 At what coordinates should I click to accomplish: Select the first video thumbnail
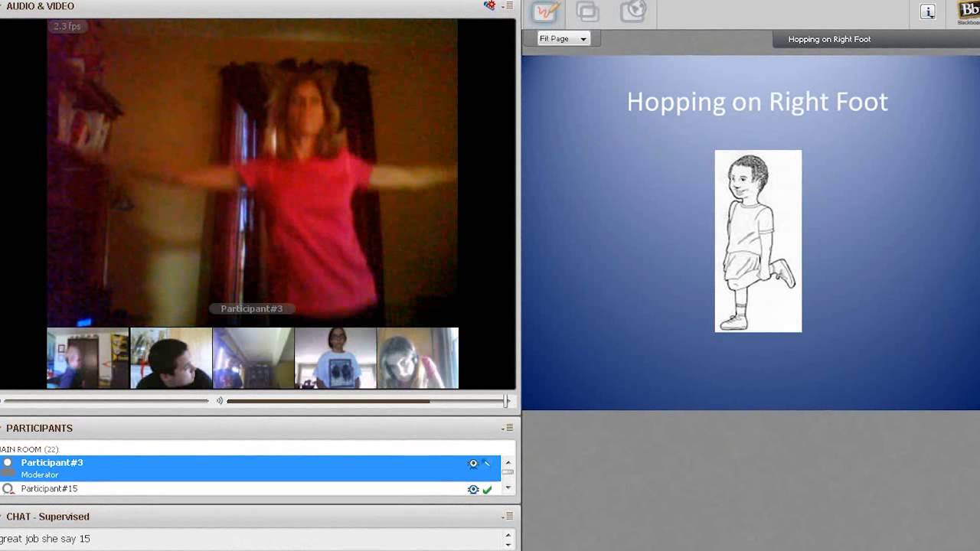[x=88, y=358]
